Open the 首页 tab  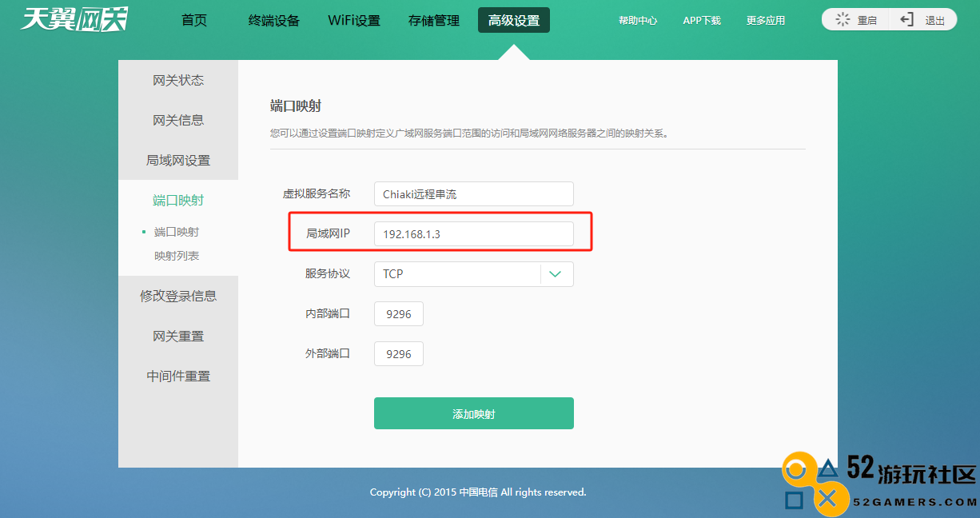coord(194,20)
